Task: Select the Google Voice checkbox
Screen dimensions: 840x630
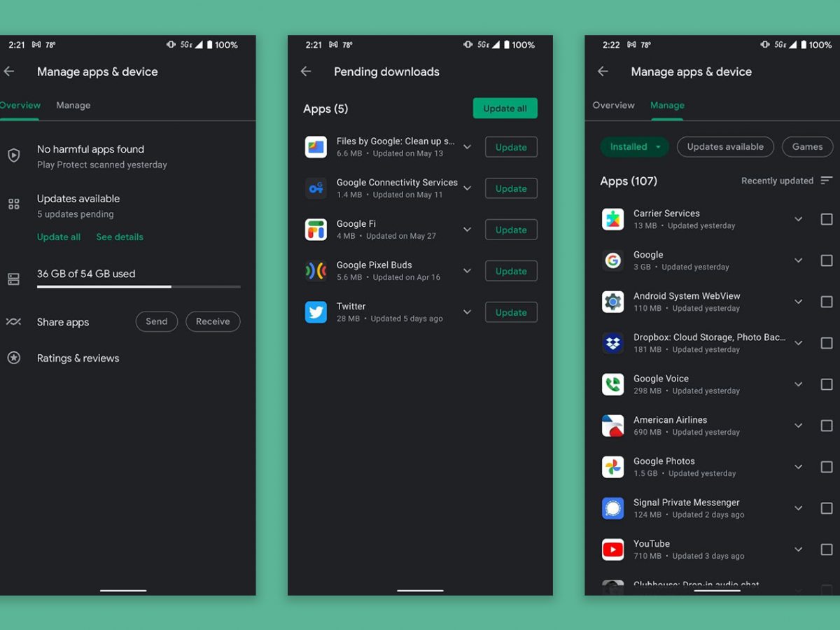Action: (x=827, y=384)
